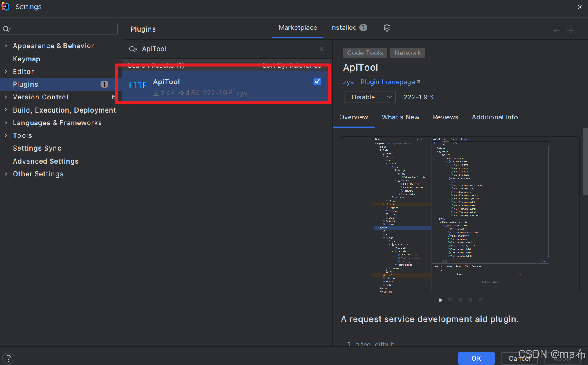Open the What's New tab
588x365 pixels.
click(x=401, y=117)
